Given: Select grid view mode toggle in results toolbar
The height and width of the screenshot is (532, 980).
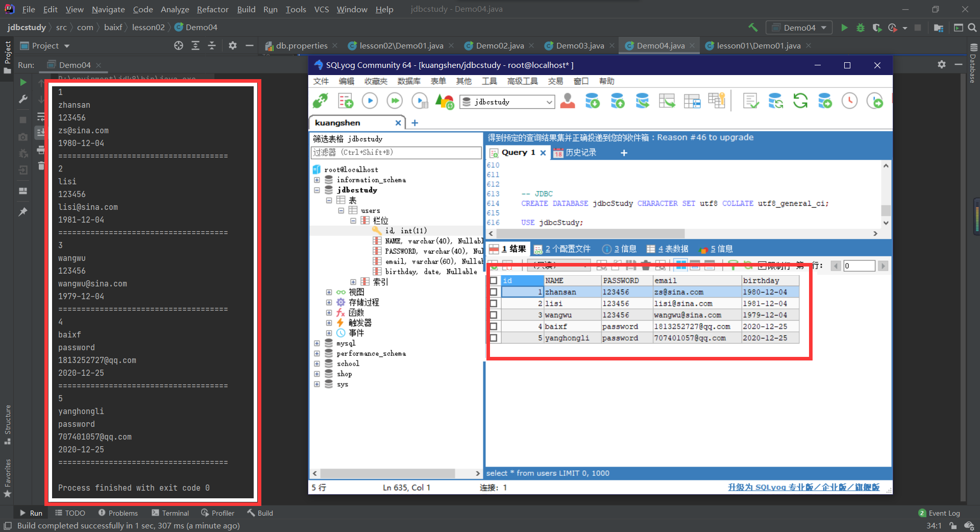Looking at the screenshot, I should point(681,265).
